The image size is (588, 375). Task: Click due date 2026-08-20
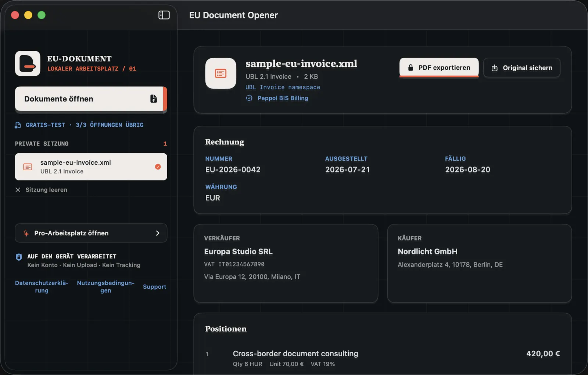point(468,169)
